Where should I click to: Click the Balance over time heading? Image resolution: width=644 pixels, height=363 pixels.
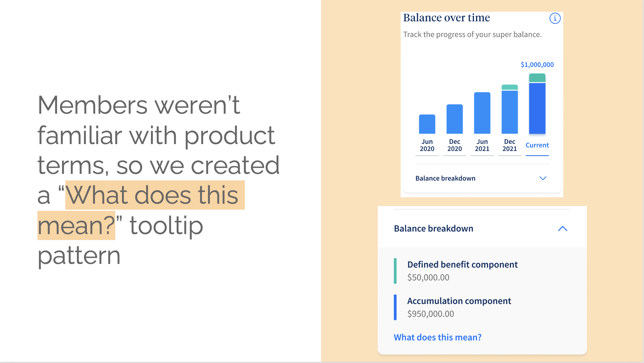point(446,18)
